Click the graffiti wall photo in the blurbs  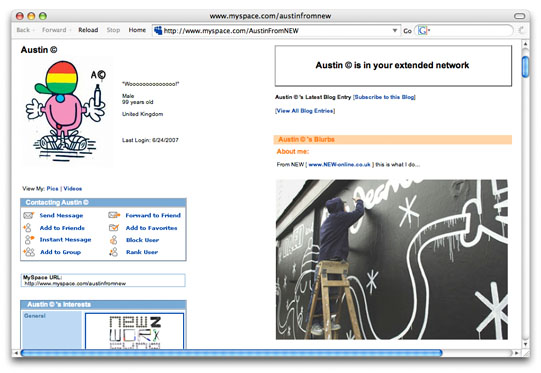[392, 259]
